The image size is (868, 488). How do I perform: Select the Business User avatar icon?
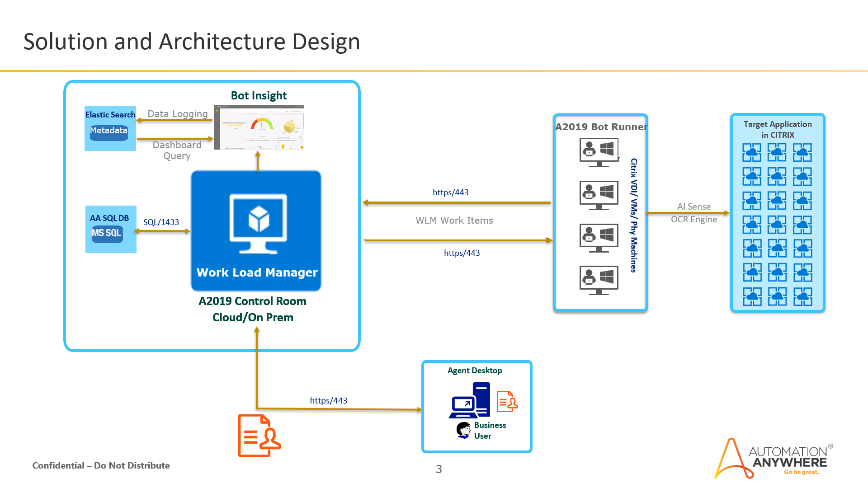point(464,430)
